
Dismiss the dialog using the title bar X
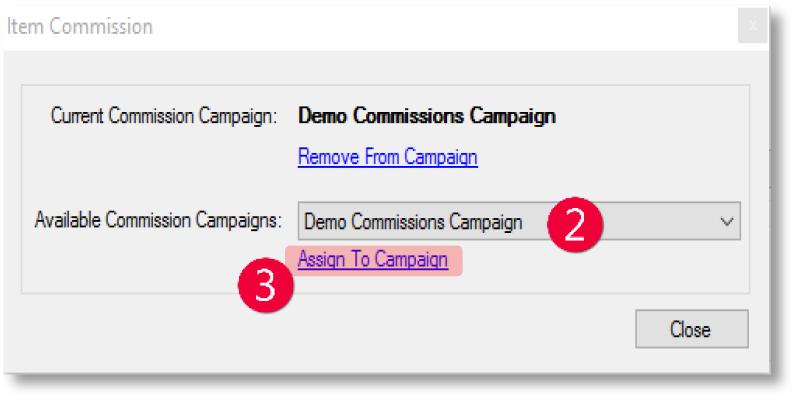[752, 25]
